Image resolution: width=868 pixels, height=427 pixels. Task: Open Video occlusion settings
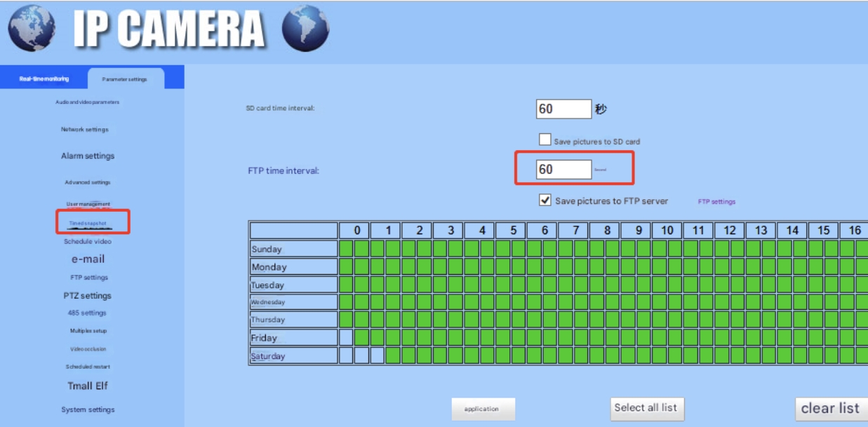click(x=88, y=348)
